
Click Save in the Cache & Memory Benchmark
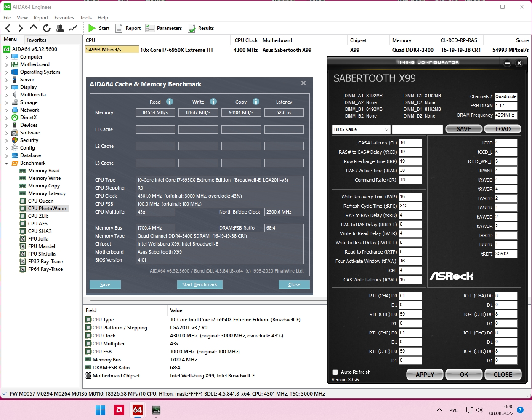(x=105, y=284)
